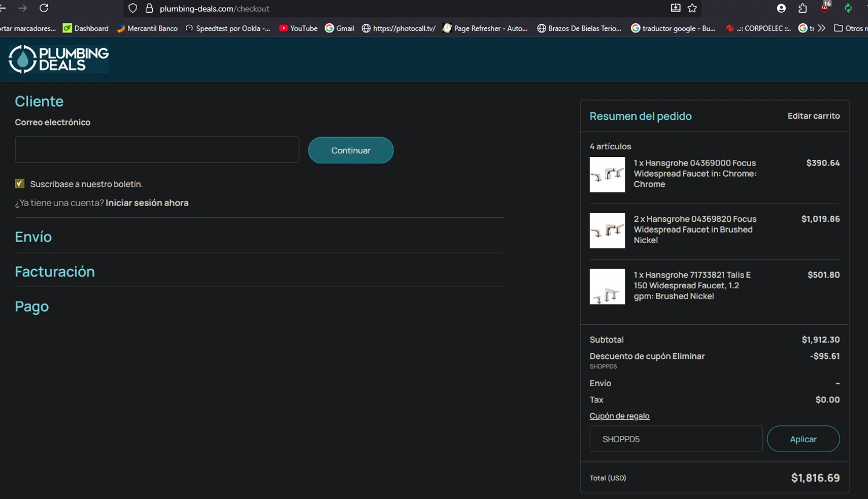
Task: Click the address bar URL
Action: pyautogui.click(x=214, y=9)
